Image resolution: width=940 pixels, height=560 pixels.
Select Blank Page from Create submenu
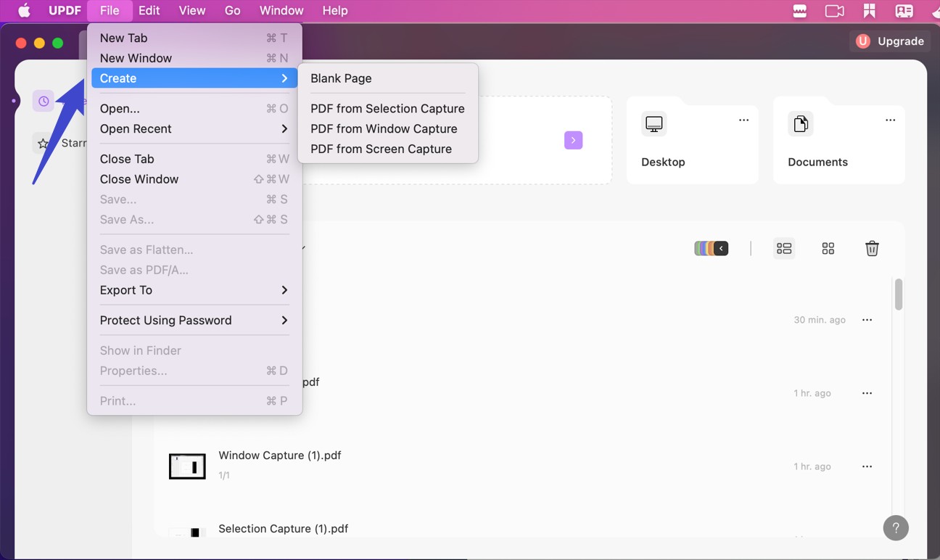click(388, 78)
